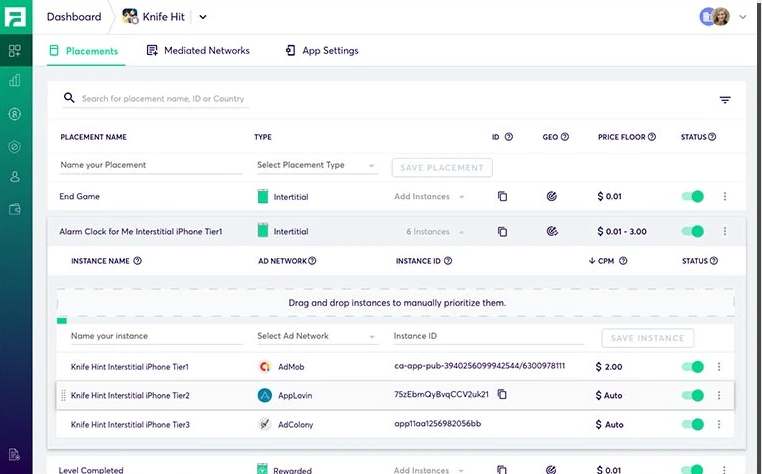Open geo targeting for End Game placement

point(552,196)
